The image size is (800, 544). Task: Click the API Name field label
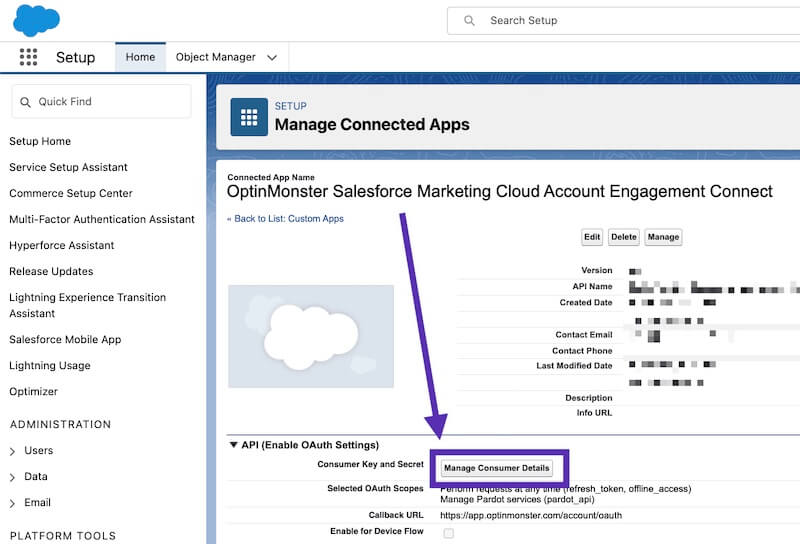click(x=592, y=286)
